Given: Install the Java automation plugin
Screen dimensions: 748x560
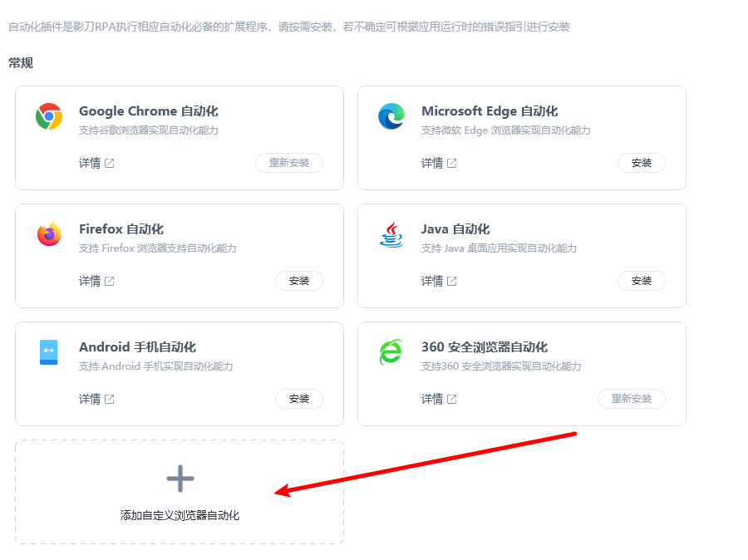Looking at the screenshot, I should (x=641, y=281).
